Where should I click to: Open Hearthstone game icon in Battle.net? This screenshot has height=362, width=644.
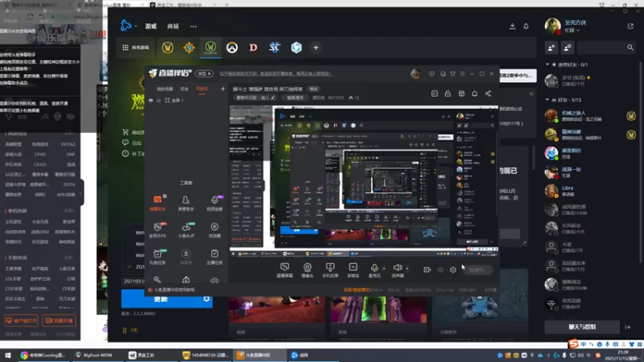coord(189,47)
